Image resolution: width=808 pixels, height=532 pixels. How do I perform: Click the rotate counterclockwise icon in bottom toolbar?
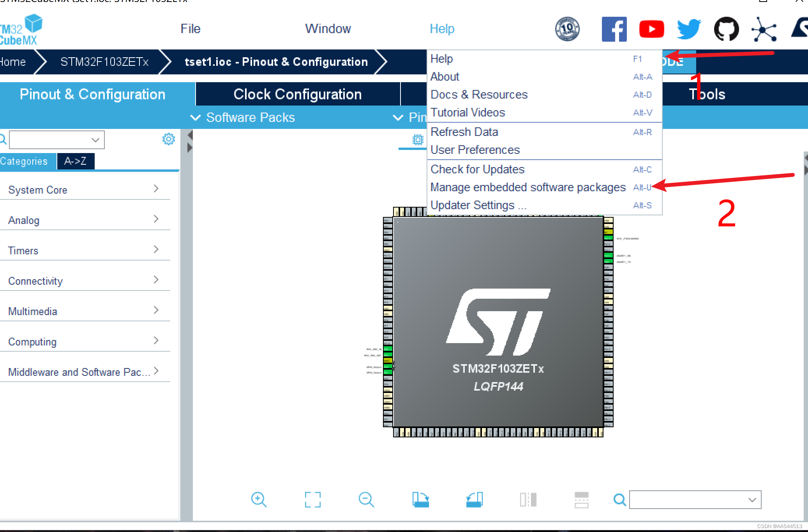coord(474,499)
